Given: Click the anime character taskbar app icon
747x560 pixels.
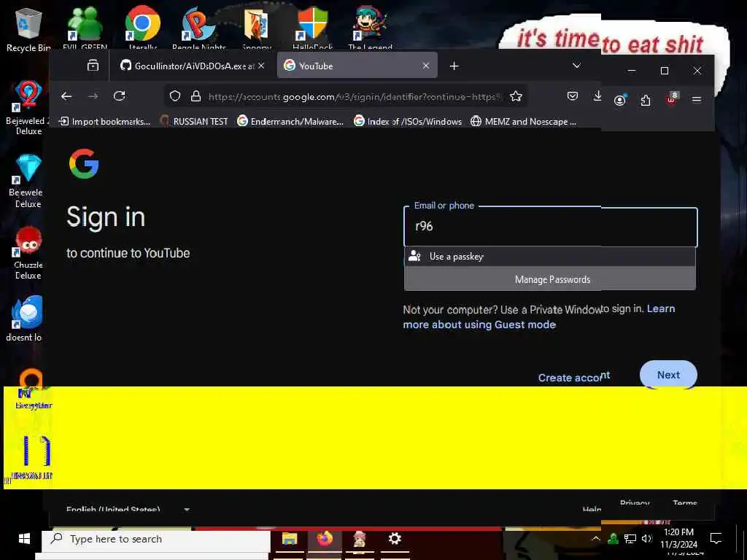Looking at the screenshot, I should [x=359, y=539].
